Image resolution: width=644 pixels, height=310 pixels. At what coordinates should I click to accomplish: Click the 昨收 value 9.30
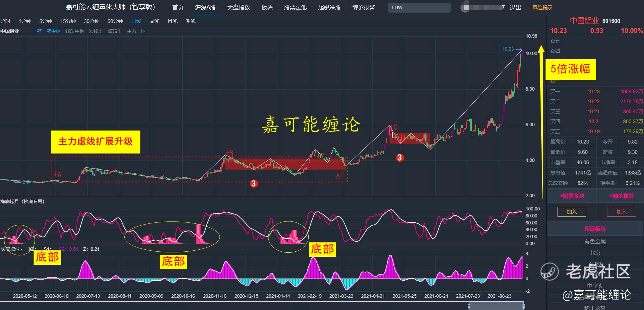tap(632, 152)
